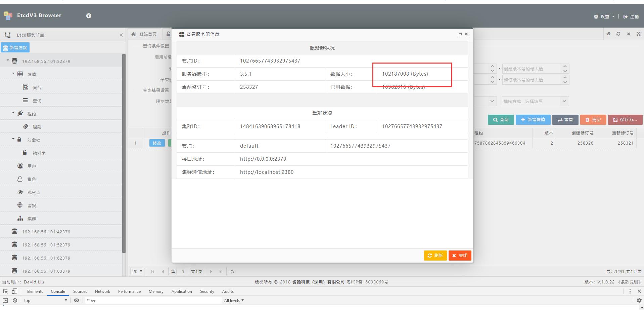
Task: Click the refresh icon in tab toolbar
Action: 618,34
